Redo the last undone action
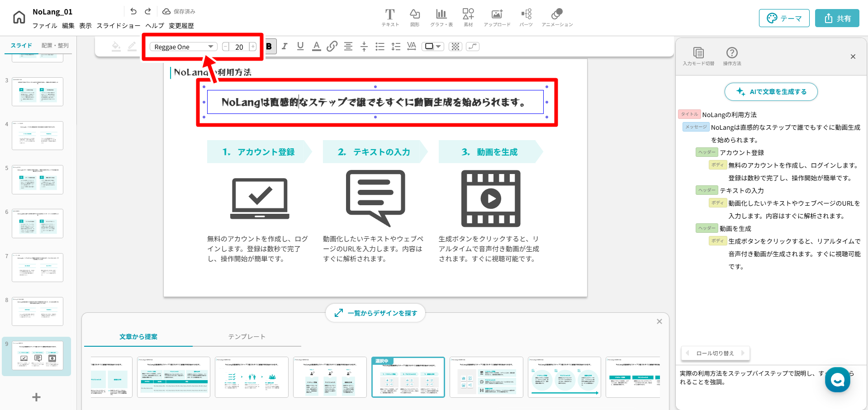The width and height of the screenshot is (868, 410). [148, 11]
